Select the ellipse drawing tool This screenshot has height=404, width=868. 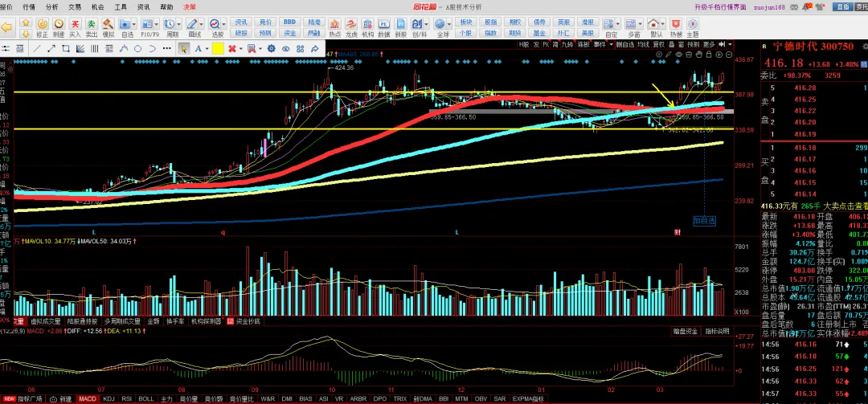pyautogui.click(x=138, y=49)
